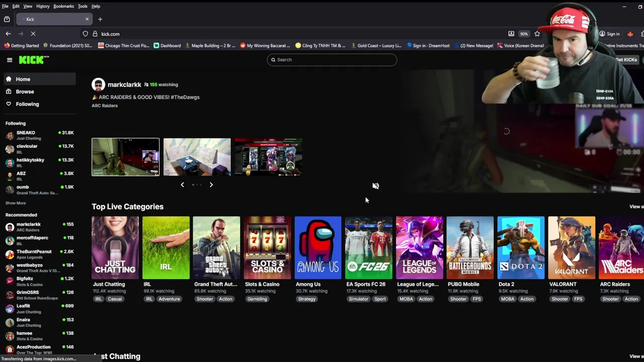Image resolution: width=644 pixels, height=362 pixels.
Task: Open the File menu in Firefox
Action: [x=5, y=6]
